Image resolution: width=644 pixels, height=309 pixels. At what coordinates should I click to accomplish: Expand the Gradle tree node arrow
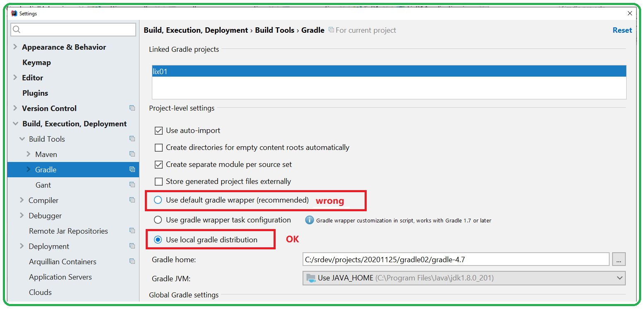(x=29, y=169)
